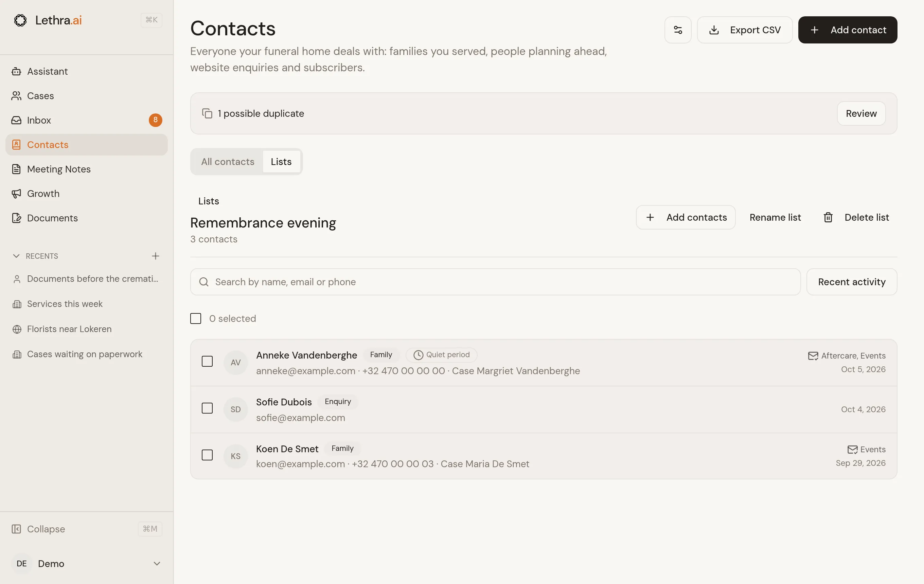Go to Cases in the sidebar
This screenshot has width=924, height=584.
pyautogui.click(x=86, y=96)
